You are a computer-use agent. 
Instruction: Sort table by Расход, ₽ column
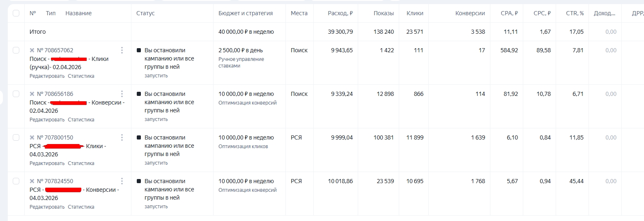point(340,13)
